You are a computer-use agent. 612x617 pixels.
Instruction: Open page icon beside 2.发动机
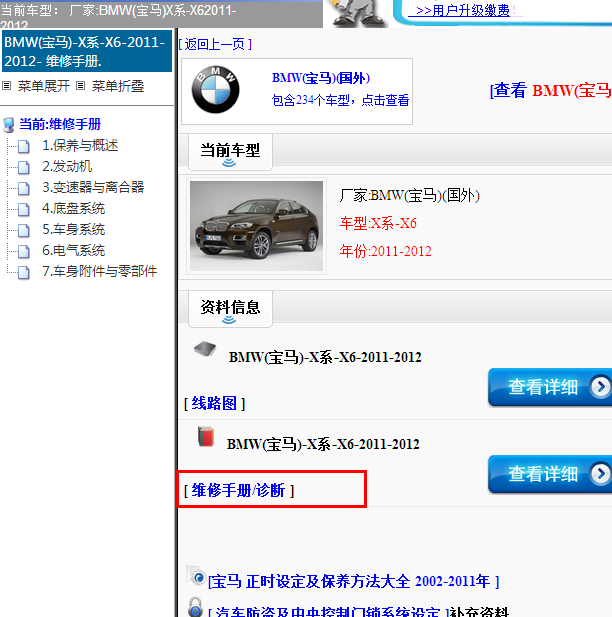tap(24, 167)
